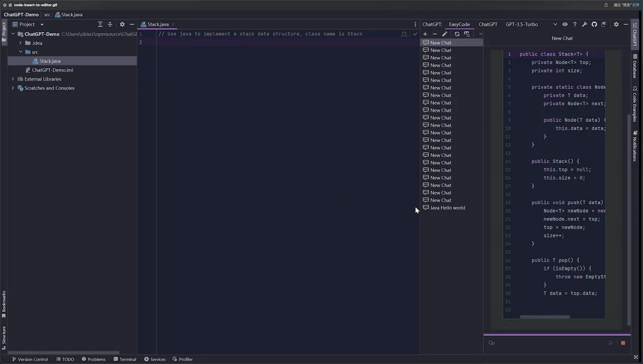Click Stack.java in the breadcrumb path
The width and height of the screenshot is (643, 364).
(68, 15)
